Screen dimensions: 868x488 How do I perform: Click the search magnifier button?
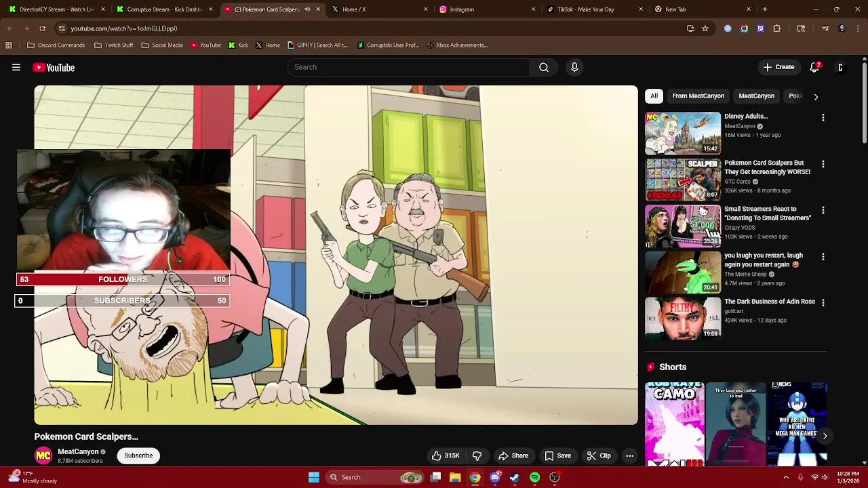544,67
